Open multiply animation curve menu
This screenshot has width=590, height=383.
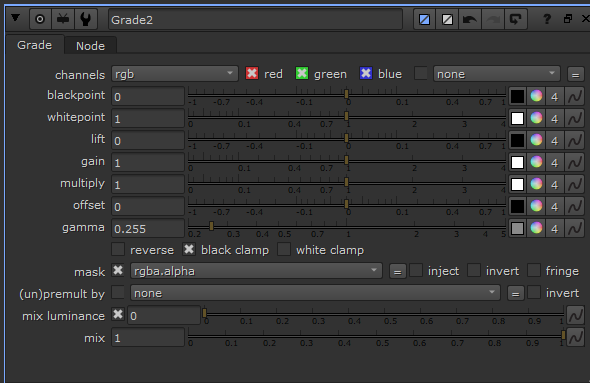575,184
